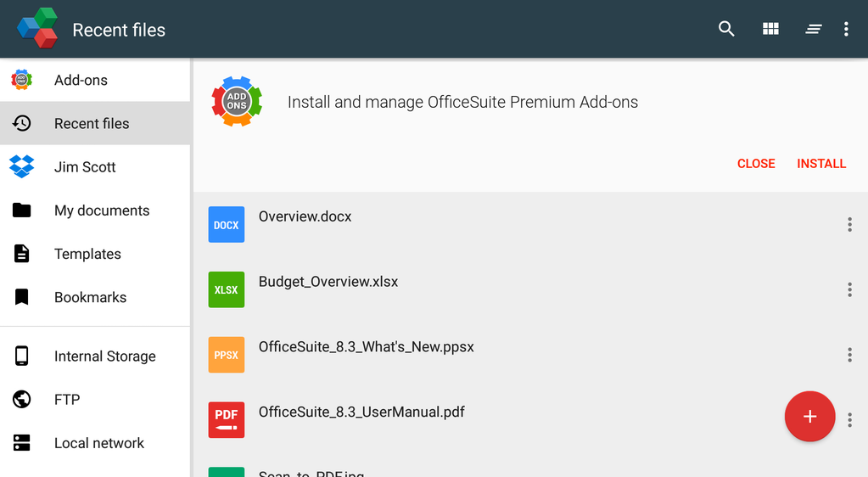Open options menu for Overview.docx

coord(849,224)
